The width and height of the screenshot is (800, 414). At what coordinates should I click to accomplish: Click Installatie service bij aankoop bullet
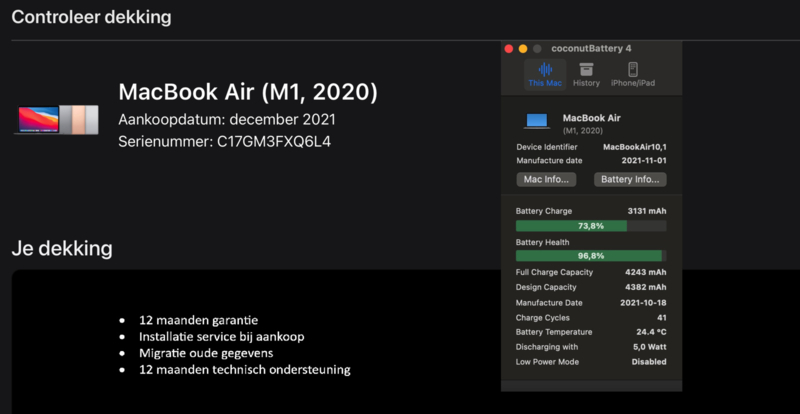pyautogui.click(x=221, y=337)
